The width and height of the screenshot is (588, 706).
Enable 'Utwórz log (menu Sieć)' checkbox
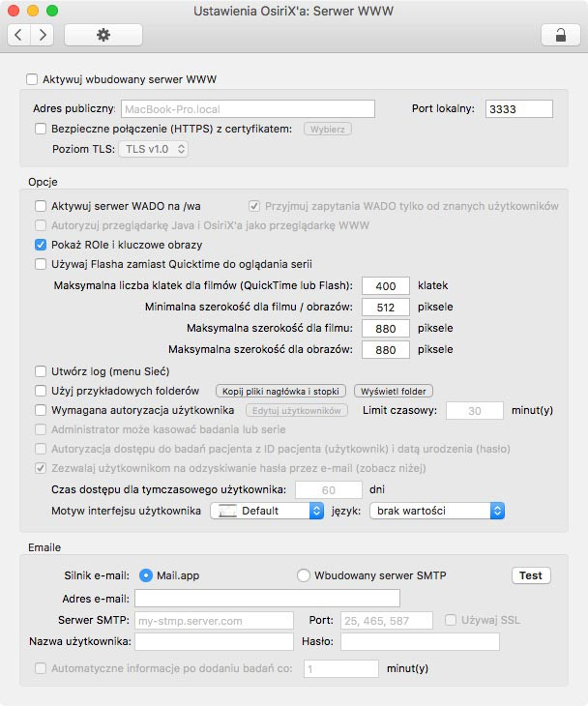(41, 371)
